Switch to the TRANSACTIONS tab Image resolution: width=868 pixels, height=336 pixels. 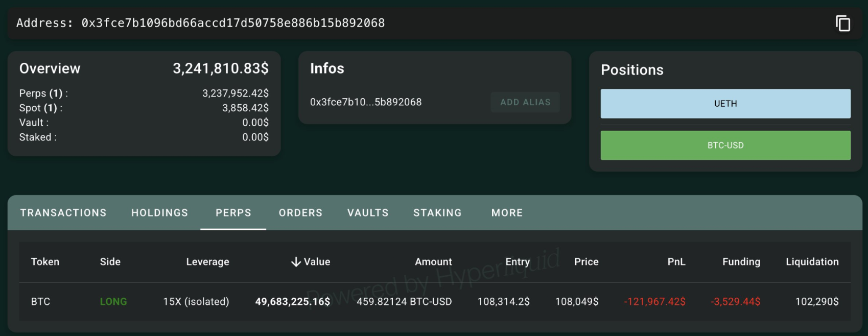63,212
